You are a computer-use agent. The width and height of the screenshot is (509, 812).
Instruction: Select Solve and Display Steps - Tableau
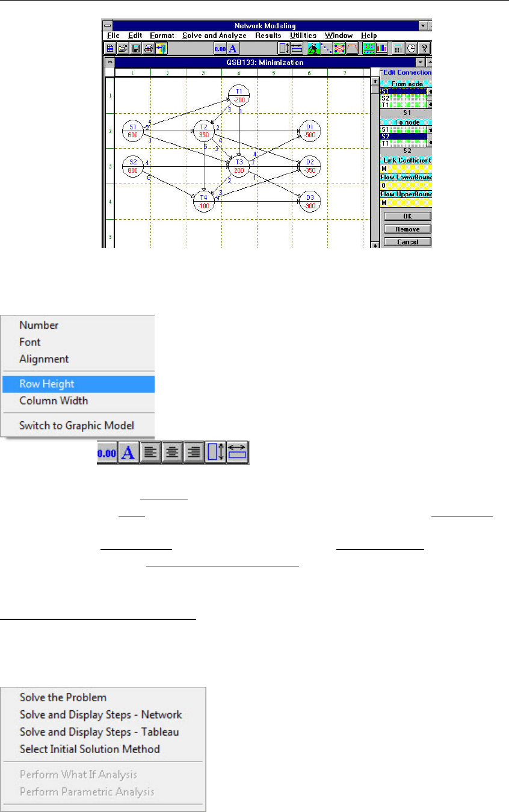99,732
